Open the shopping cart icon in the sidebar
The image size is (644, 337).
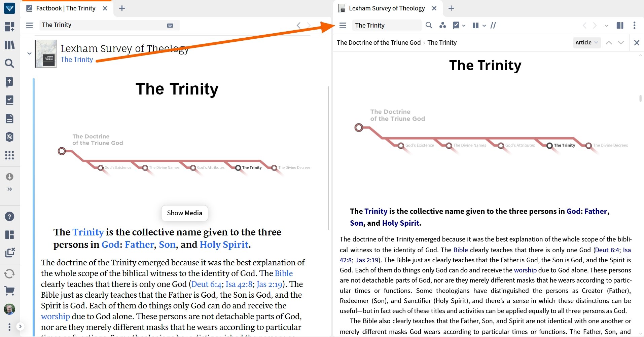click(x=9, y=291)
